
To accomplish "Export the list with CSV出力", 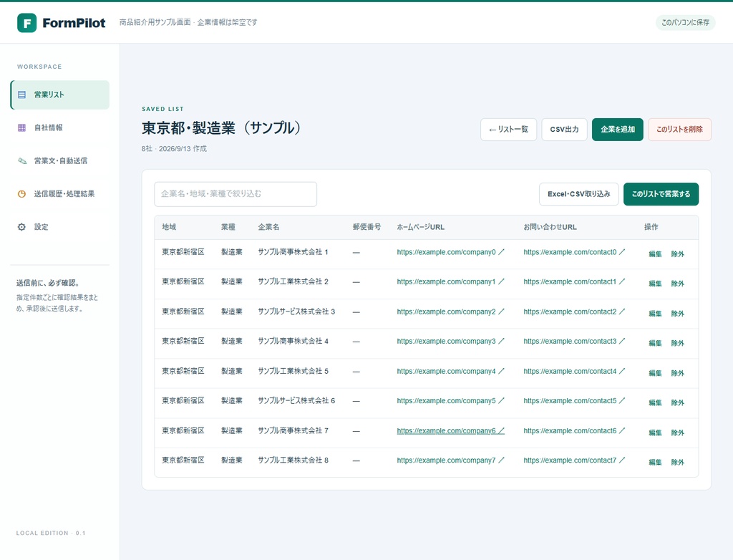I will click(564, 130).
